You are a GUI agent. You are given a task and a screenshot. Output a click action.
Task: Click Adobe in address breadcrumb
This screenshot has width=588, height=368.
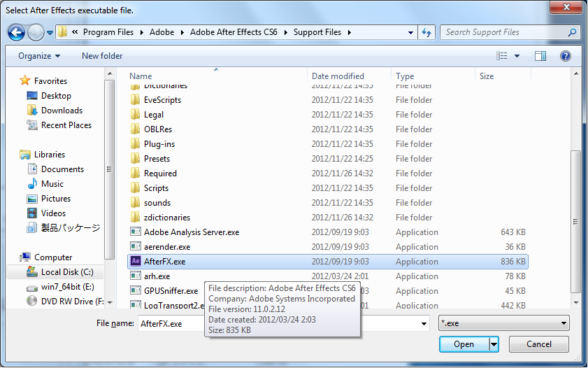162,32
